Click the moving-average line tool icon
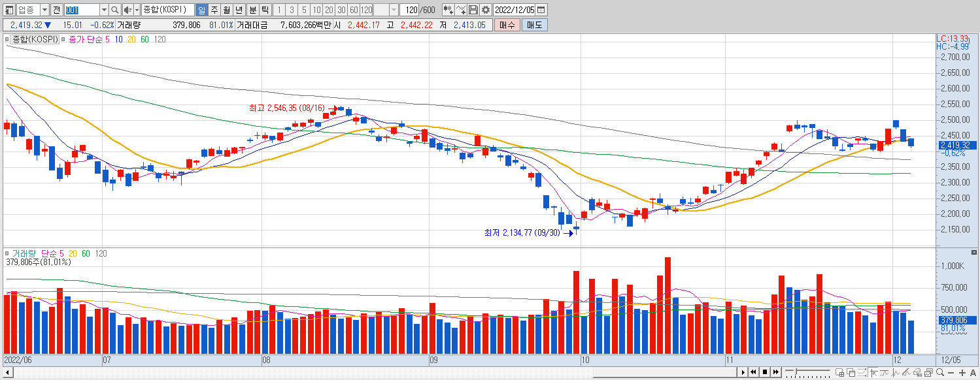 tap(885, 373)
